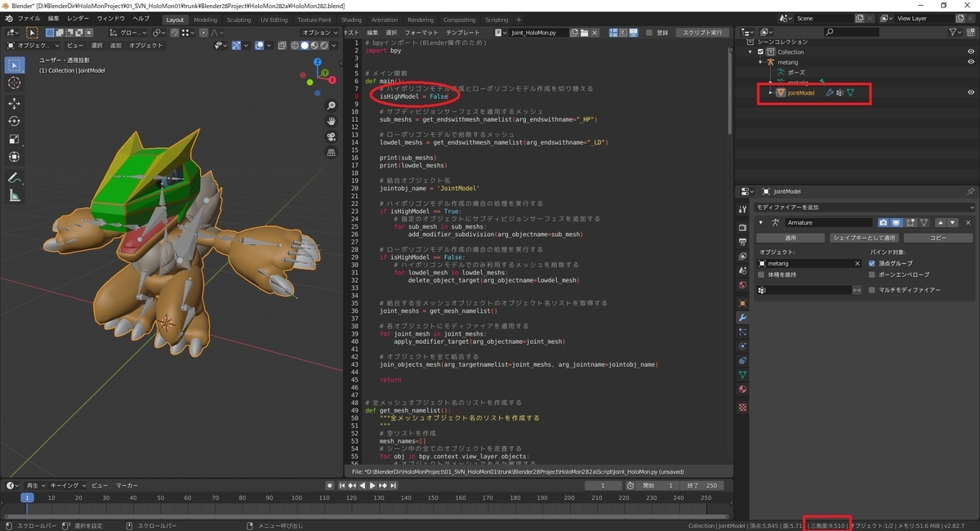Open the Physics properties tab
This screenshot has width=980, height=531.
(742, 346)
